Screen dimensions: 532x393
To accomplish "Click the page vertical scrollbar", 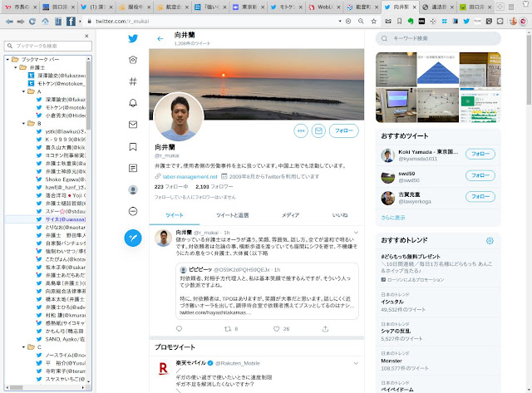I will tap(529, 70).
